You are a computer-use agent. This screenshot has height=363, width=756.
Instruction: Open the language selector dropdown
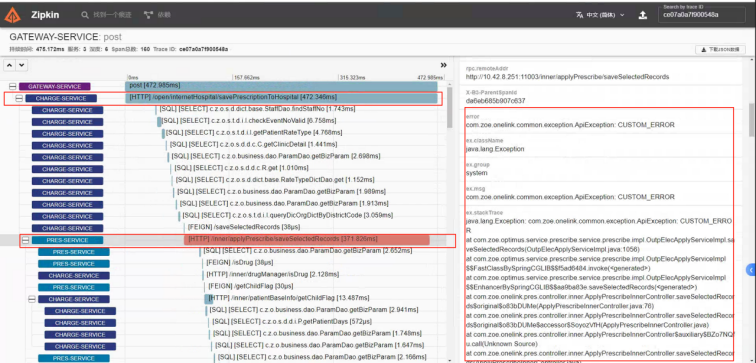point(600,15)
